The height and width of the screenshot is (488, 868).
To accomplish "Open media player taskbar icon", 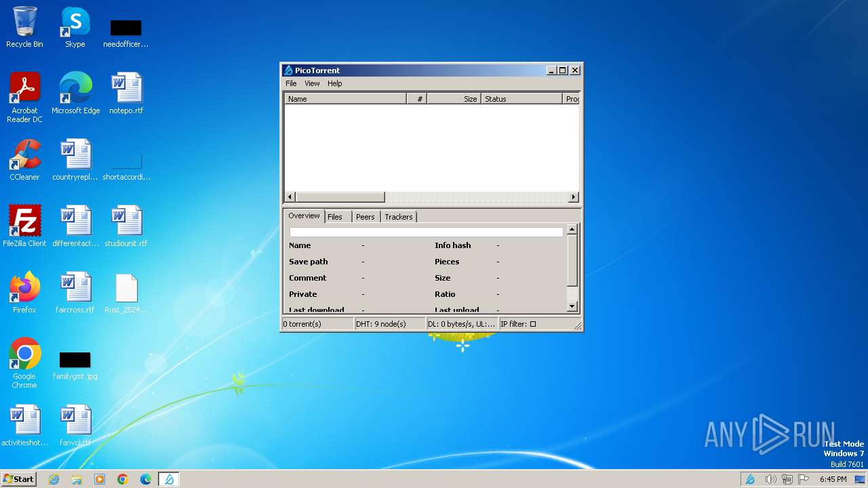I will pyautogui.click(x=100, y=479).
